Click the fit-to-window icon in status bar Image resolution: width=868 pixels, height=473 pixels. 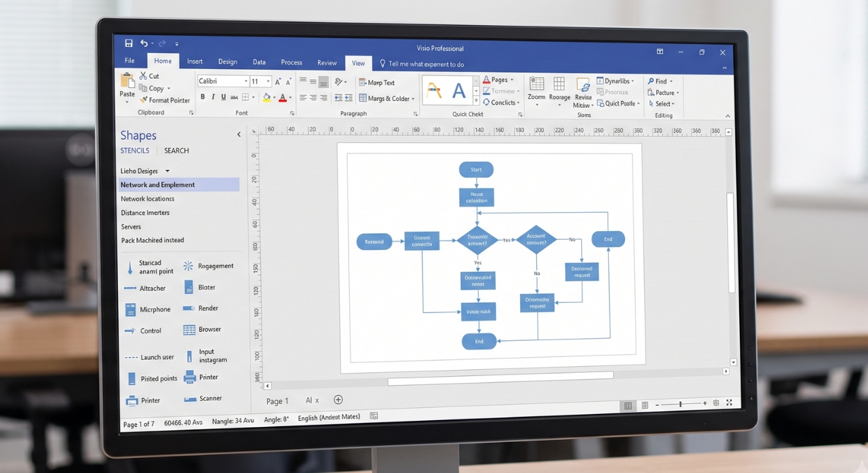tap(730, 403)
